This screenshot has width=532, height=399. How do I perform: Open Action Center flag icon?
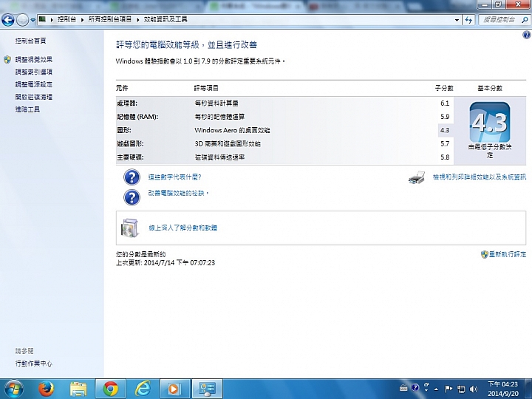pos(449,389)
